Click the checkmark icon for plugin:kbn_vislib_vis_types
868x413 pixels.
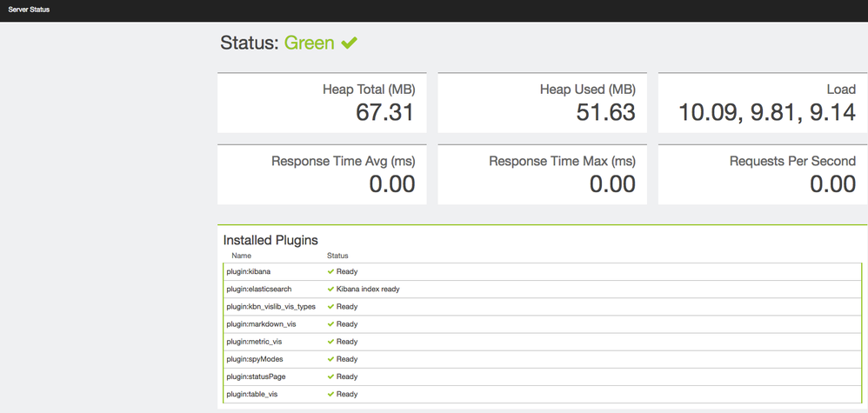pos(331,307)
